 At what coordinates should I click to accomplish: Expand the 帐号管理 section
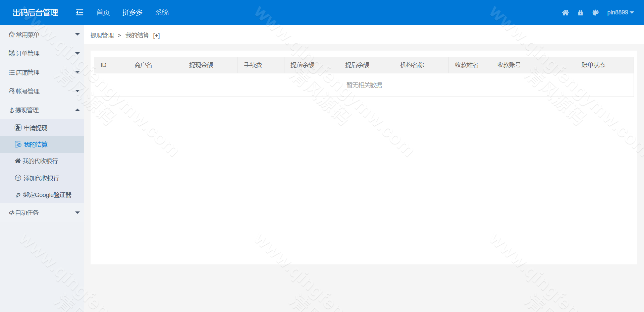point(27,91)
